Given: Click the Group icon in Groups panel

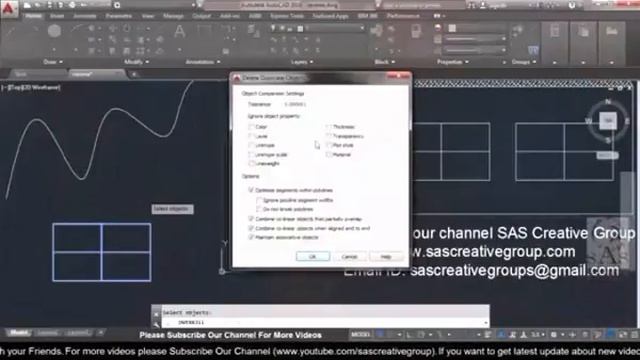Looking at the screenshot, I should [x=518, y=30].
